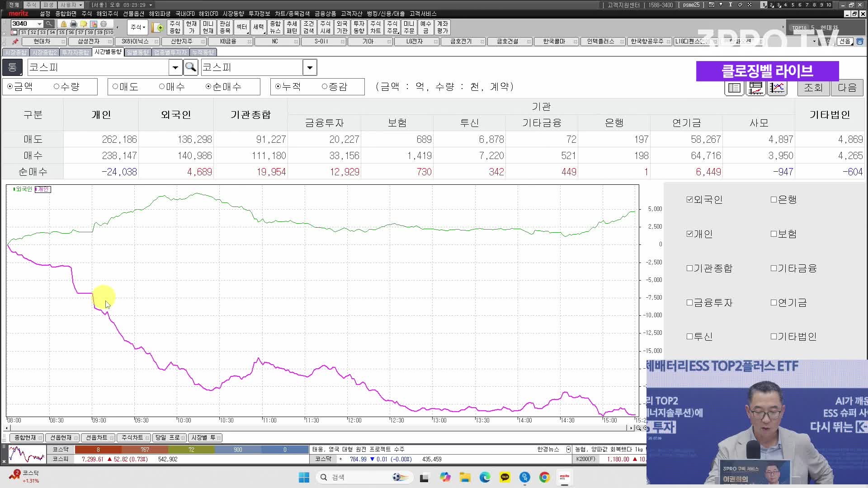This screenshot has height=488, width=868.
Task: Enable the 연기금 chart series checkbox
Action: click(x=774, y=302)
